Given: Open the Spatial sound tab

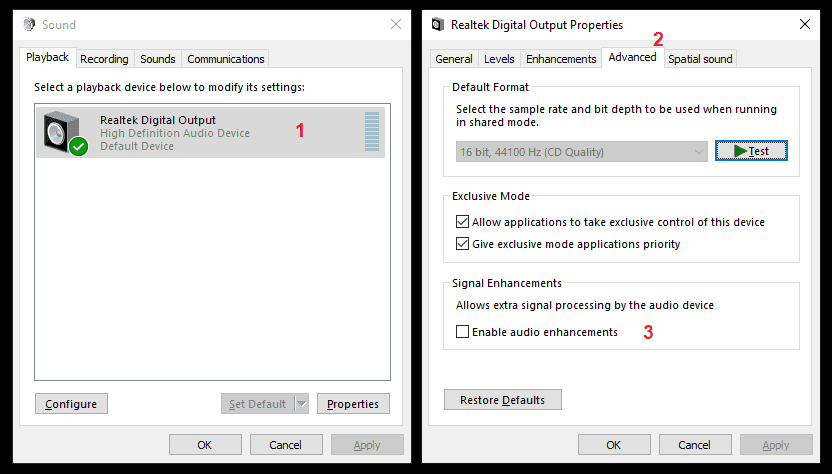Looking at the screenshot, I should 700,59.
